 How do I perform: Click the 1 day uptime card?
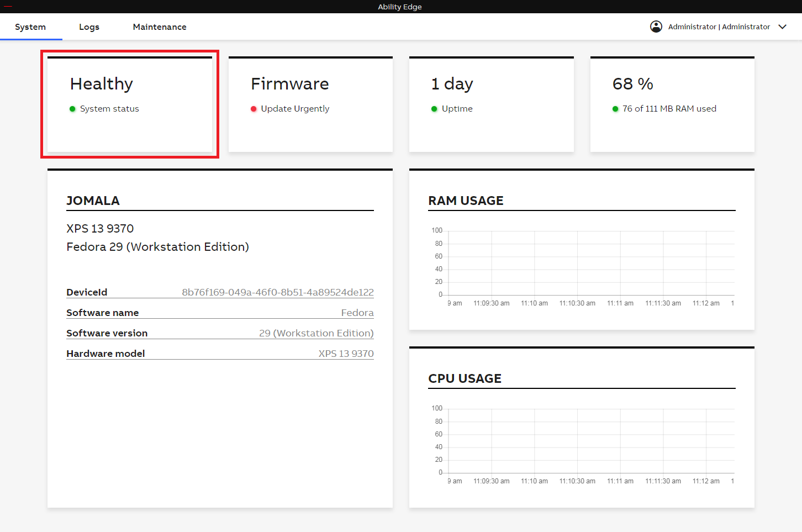pyautogui.click(x=492, y=104)
